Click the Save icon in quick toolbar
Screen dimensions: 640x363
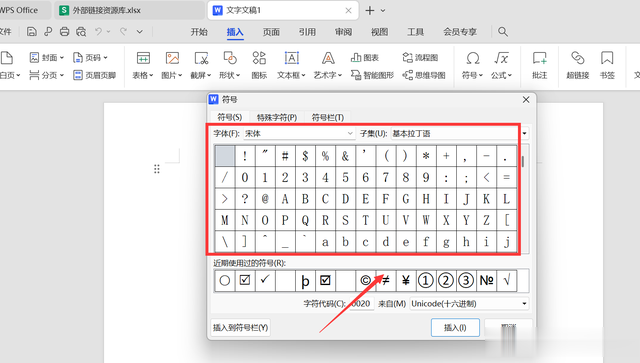32,31
